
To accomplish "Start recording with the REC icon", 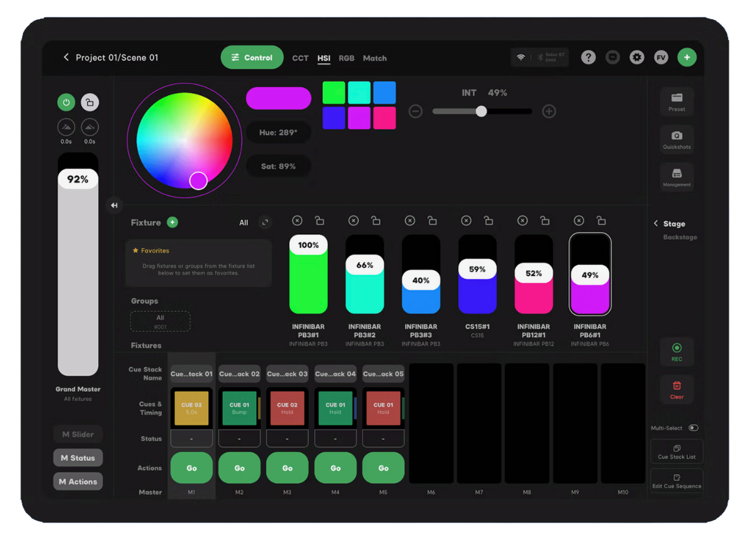I will point(677,352).
